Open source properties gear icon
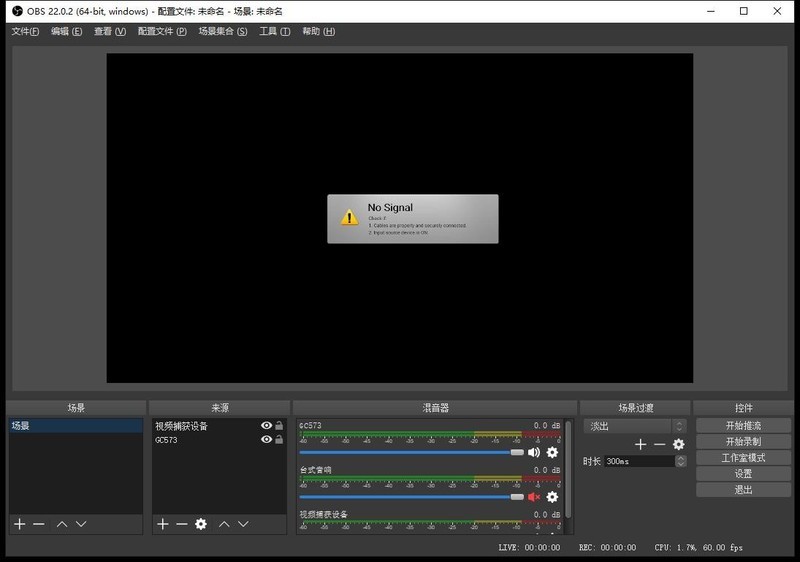Image resolution: width=800 pixels, height=562 pixels. coord(201,524)
